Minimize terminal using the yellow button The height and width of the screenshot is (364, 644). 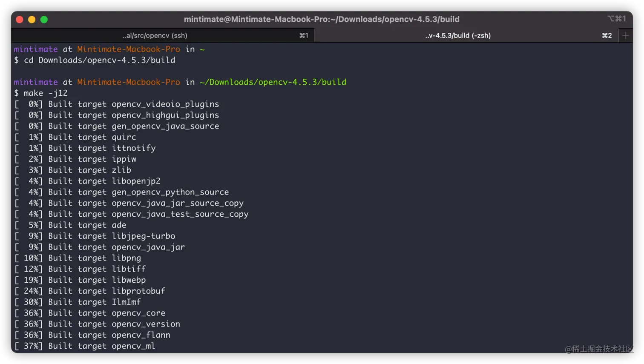click(32, 19)
